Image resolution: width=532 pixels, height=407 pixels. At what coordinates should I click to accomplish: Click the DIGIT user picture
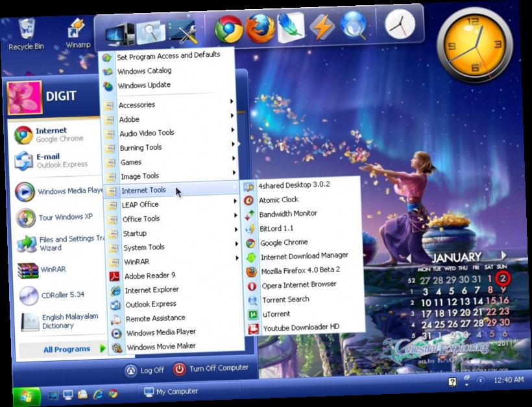(x=25, y=98)
